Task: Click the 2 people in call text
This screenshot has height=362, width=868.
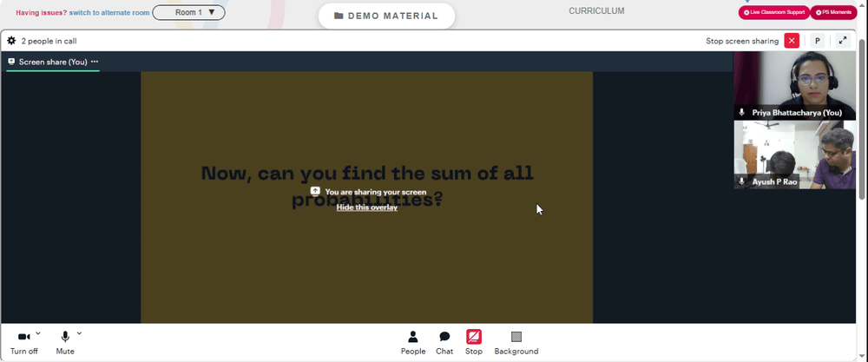Action: click(49, 41)
